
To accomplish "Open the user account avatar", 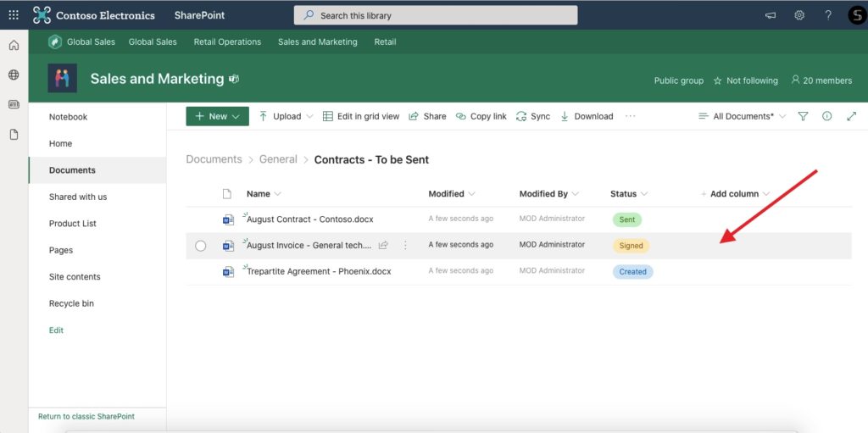I will pyautogui.click(x=856, y=15).
